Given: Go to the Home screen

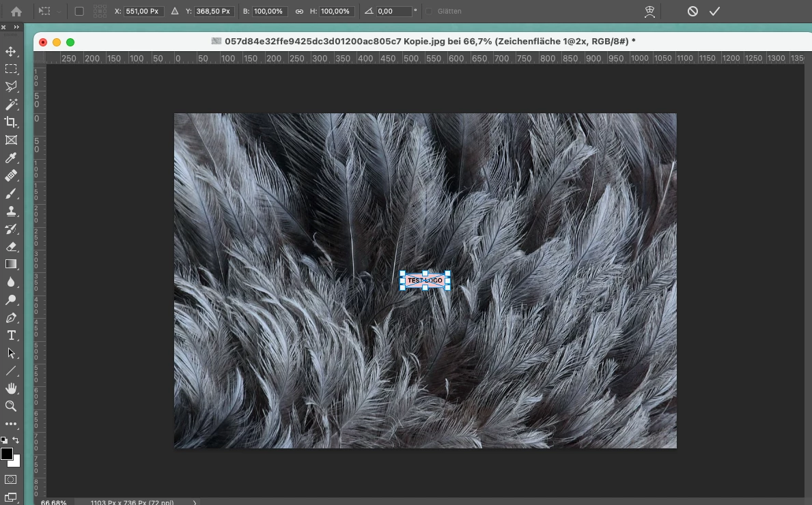Looking at the screenshot, I should [x=16, y=12].
